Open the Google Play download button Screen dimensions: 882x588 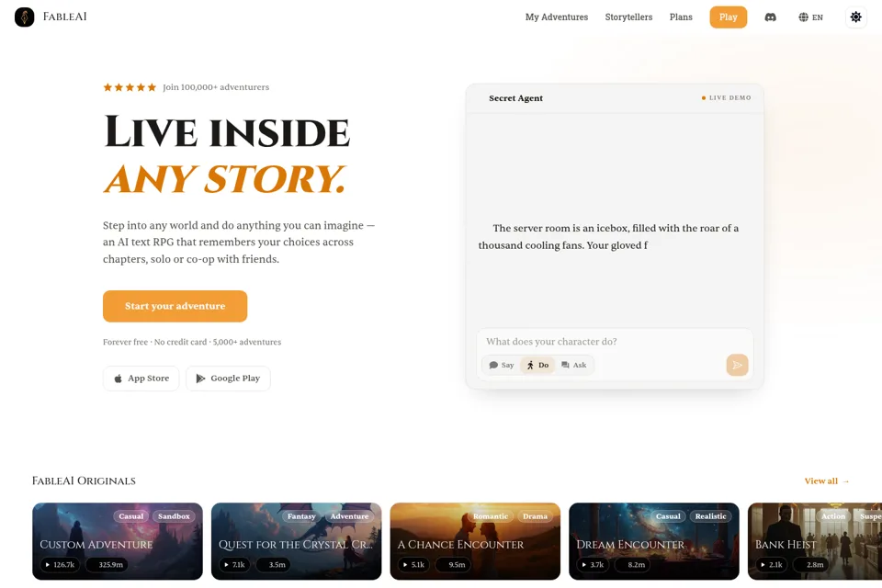(x=228, y=379)
